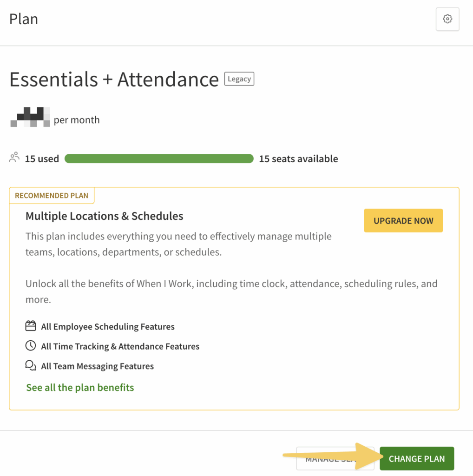Click the Recommended Plan tag

[x=52, y=196]
